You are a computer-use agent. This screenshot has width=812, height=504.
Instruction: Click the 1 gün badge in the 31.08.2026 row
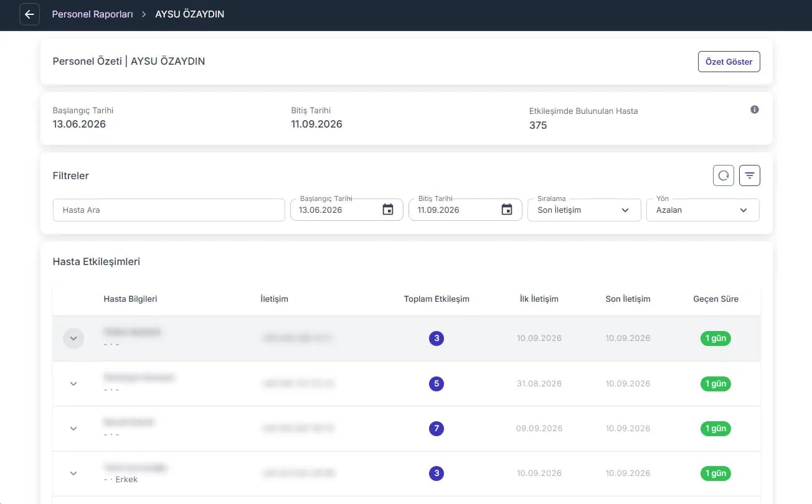point(715,384)
